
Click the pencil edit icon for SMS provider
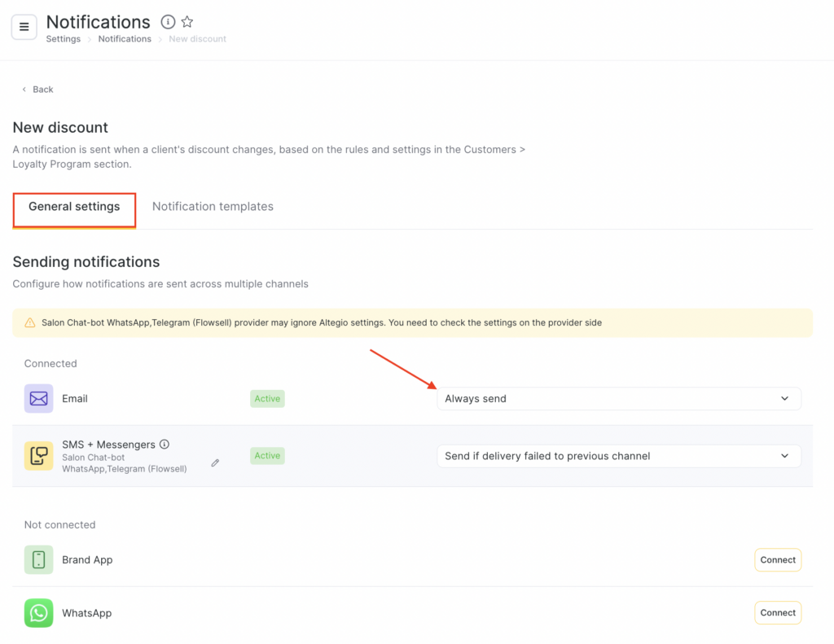tap(215, 462)
